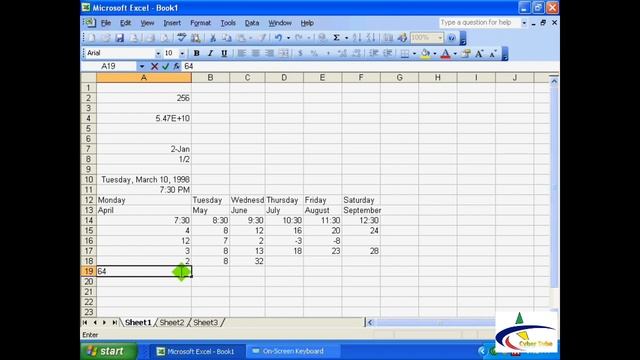
Task: Expand the Fill Color dropdown arrow
Action: (434, 53)
